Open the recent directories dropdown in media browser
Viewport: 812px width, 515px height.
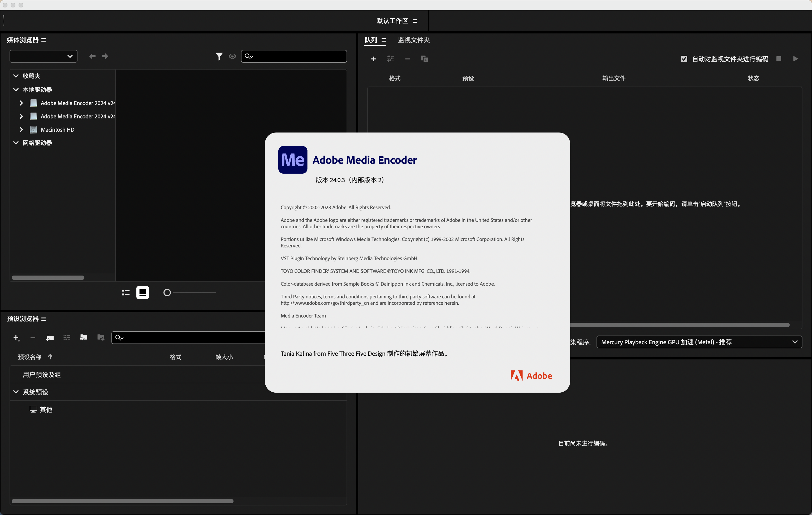click(44, 56)
